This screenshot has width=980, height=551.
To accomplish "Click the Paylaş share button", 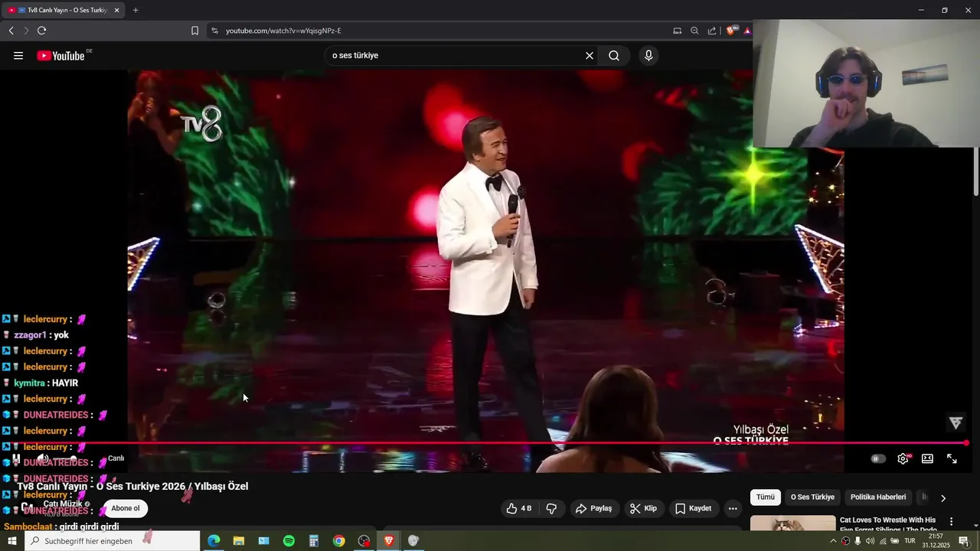I will (594, 508).
